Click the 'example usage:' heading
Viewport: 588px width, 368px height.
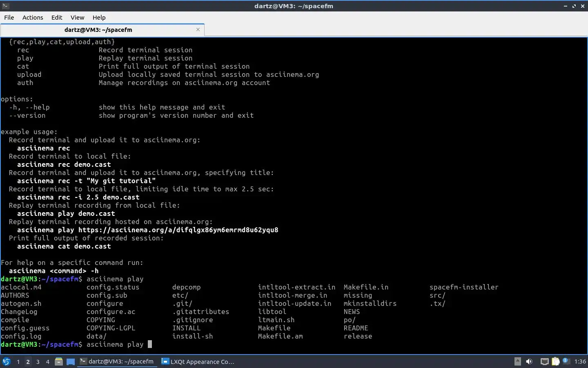pos(29,132)
